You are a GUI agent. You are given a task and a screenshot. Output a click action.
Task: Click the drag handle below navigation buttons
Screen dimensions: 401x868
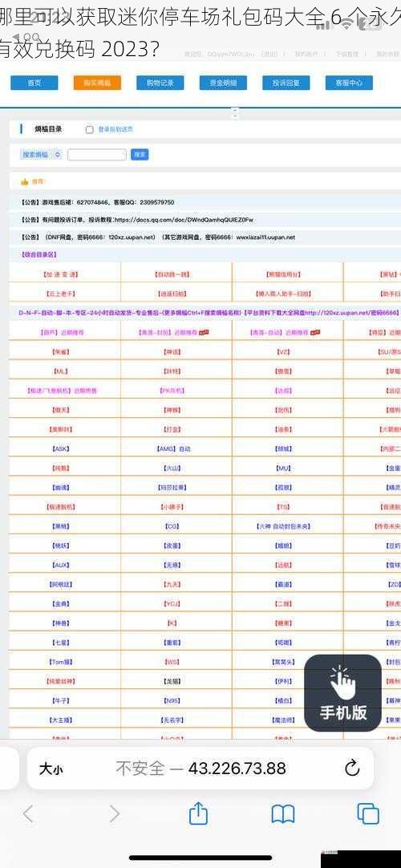[x=235, y=113]
